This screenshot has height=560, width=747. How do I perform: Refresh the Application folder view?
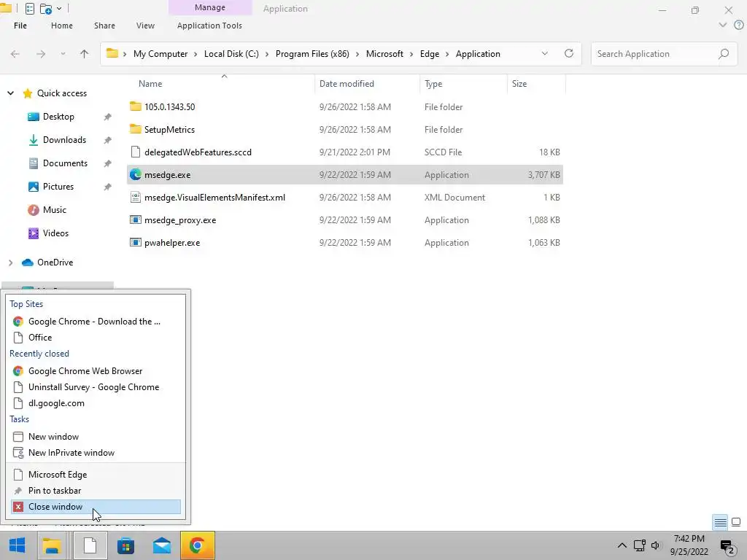click(569, 53)
